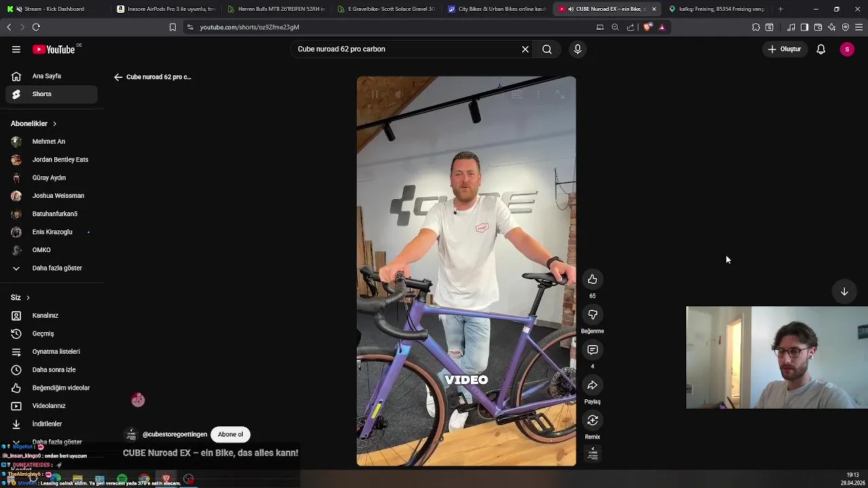Open Beğendiğim videolar
The height and width of the screenshot is (488, 868).
[52, 388]
